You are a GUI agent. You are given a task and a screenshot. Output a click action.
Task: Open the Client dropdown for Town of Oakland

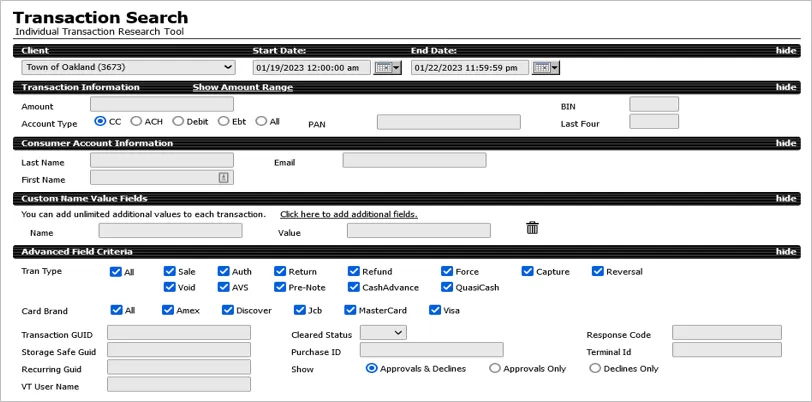point(128,68)
